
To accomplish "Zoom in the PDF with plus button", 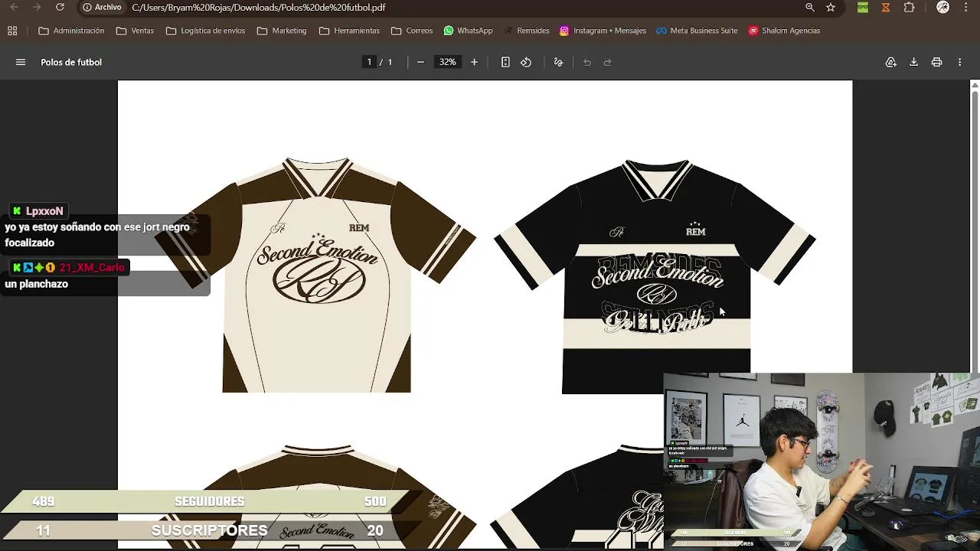I will point(474,62).
